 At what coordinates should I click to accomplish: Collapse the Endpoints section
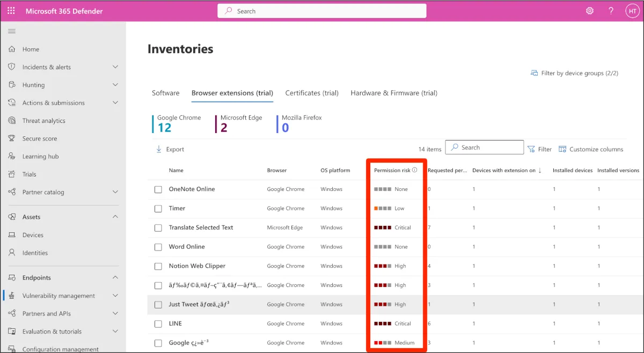(x=115, y=277)
